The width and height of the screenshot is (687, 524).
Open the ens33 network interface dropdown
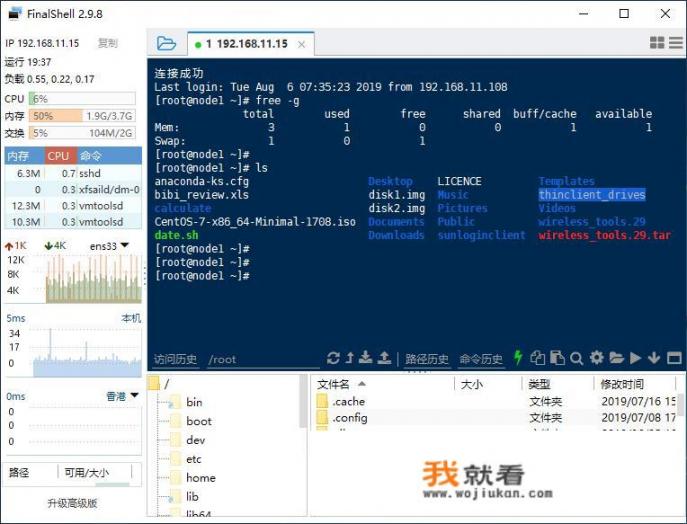click(110, 246)
